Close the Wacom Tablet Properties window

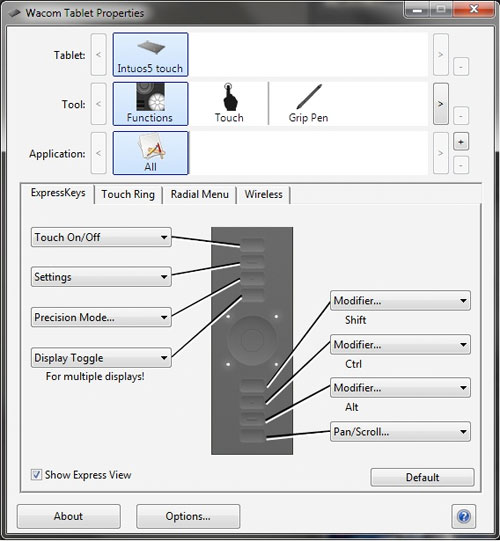coord(474,9)
